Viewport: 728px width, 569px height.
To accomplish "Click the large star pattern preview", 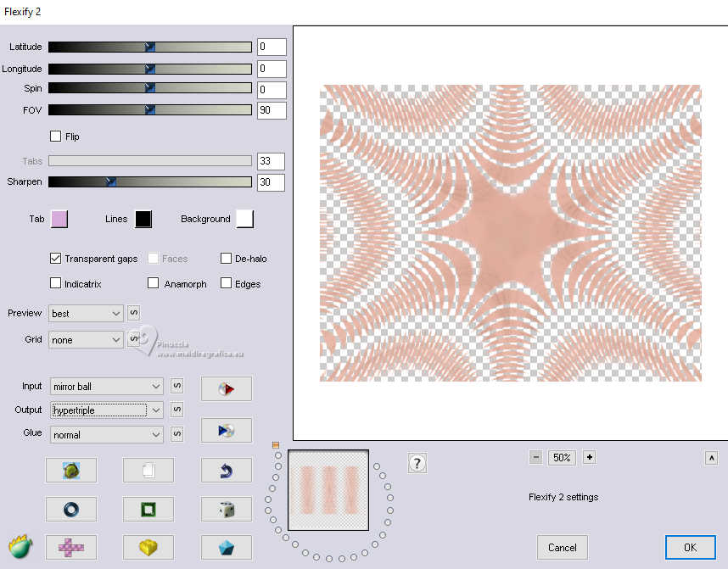I will tap(510, 233).
